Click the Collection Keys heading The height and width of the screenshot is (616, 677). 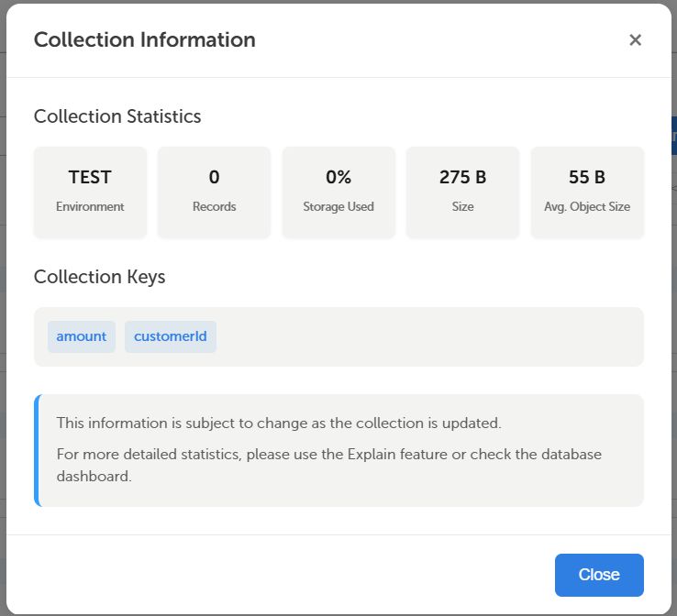pos(100,277)
